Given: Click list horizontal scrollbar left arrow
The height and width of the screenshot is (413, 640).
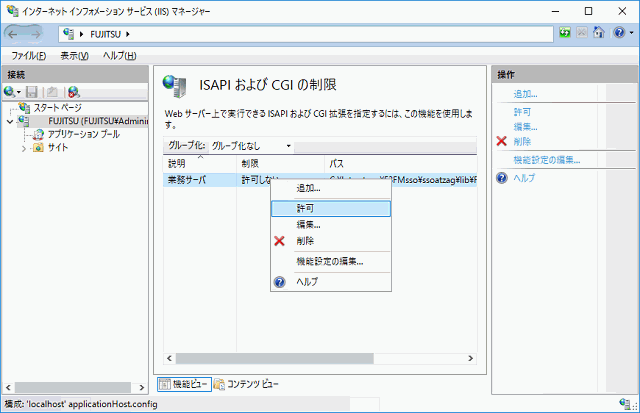Looking at the screenshot, I should [x=169, y=358].
